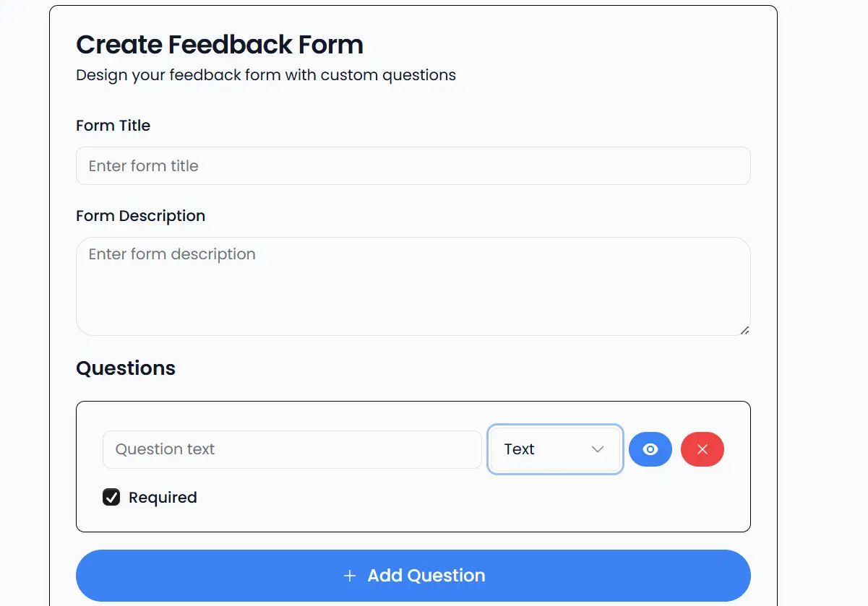
Task: Click the Question text input box
Action: click(292, 449)
